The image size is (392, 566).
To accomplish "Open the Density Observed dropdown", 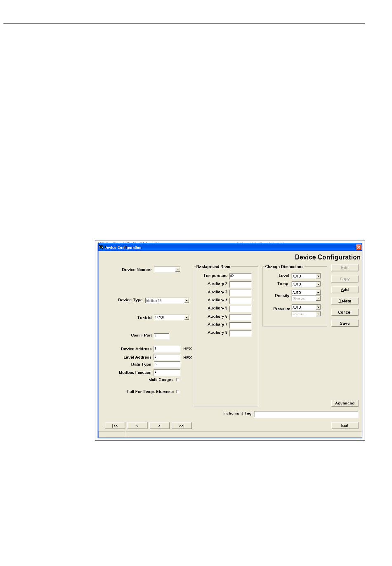I will point(318,298).
